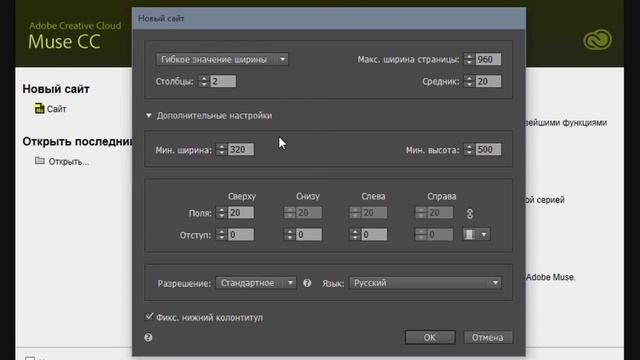Click the Новый сайт heading in welcome screen
Screen dimensions: 640x360
pos(56,89)
